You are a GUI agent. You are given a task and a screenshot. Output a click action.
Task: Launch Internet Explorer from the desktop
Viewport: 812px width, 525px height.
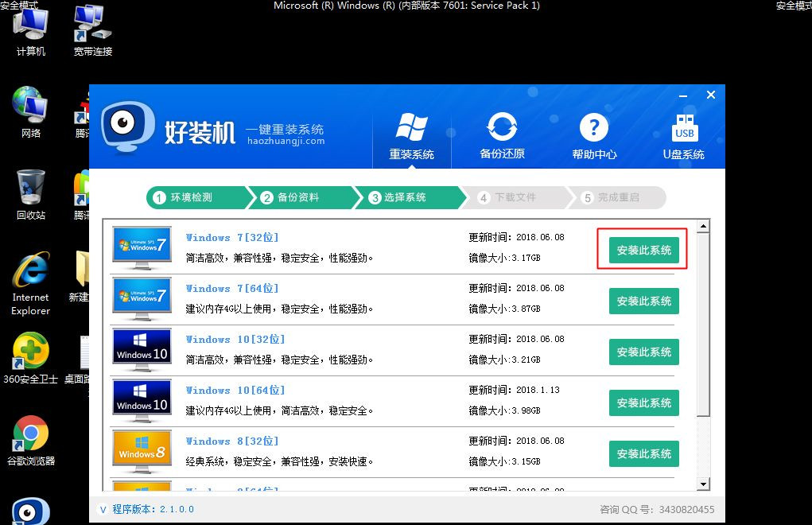pos(30,270)
